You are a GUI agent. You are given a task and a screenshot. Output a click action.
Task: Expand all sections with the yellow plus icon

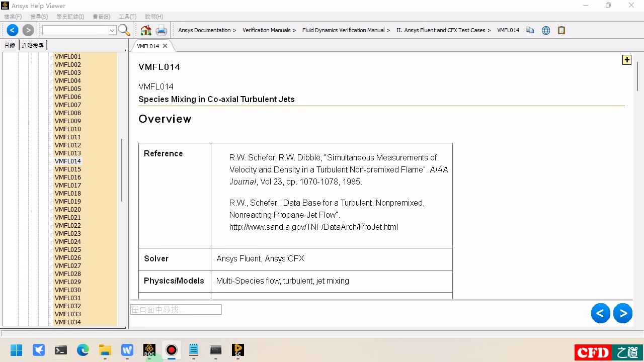point(627,60)
